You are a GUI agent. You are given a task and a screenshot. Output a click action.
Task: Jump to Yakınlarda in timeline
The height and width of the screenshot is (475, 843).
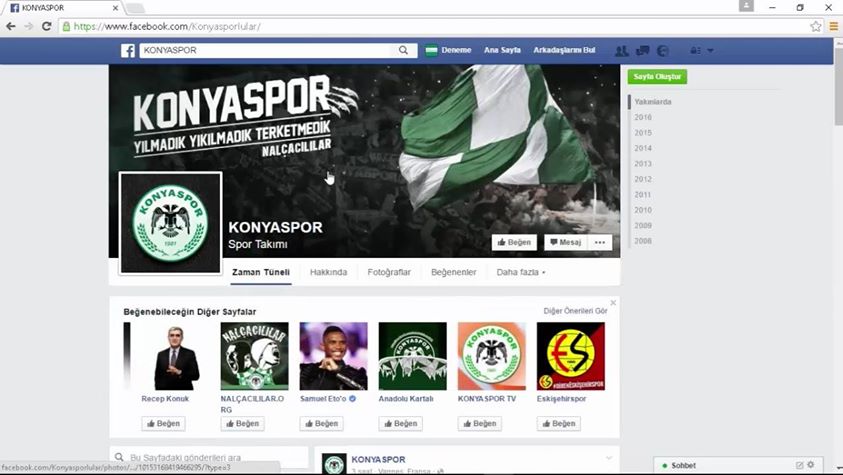(x=653, y=102)
